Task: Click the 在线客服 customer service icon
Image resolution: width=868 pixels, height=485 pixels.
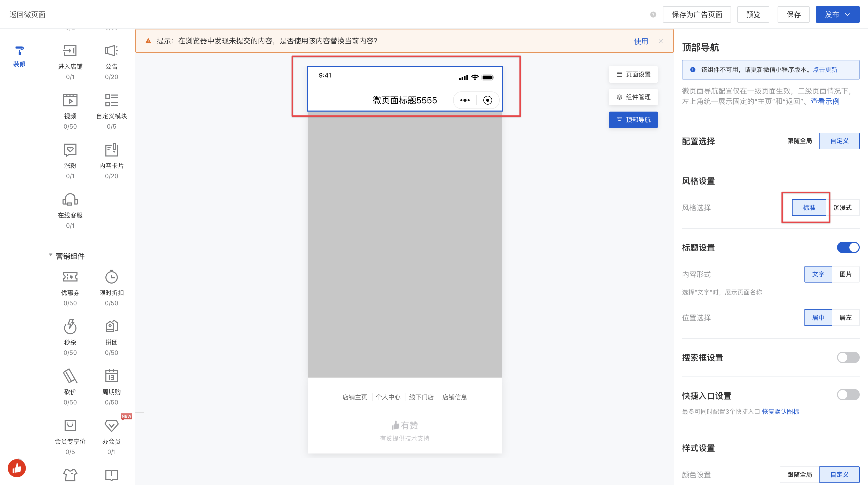Action: [x=70, y=200]
